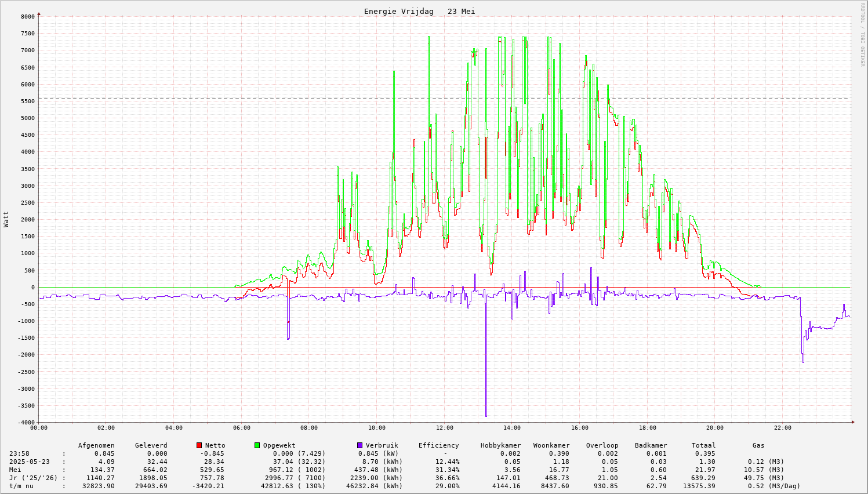
Task: Click the t/m nu row label
Action: coord(21,486)
